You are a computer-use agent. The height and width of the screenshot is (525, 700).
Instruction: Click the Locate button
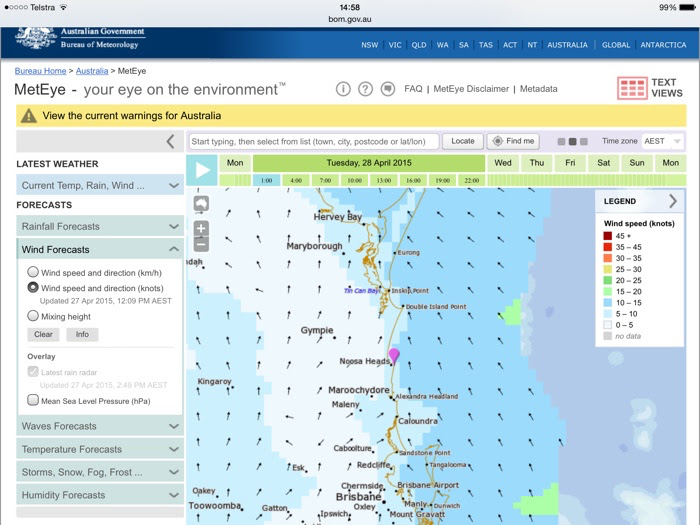(462, 141)
